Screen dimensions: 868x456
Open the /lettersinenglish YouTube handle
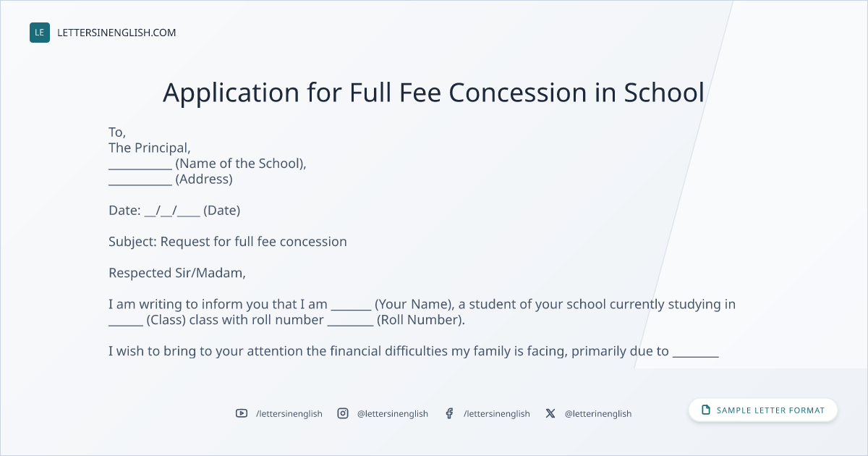pyautogui.click(x=289, y=413)
